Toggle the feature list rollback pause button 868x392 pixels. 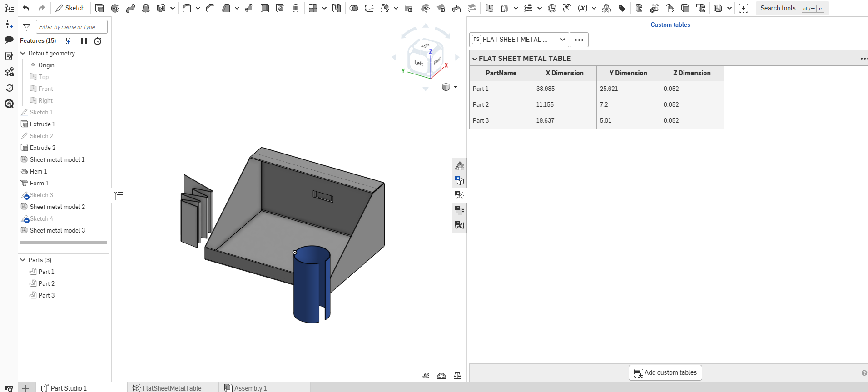pyautogui.click(x=84, y=41)
